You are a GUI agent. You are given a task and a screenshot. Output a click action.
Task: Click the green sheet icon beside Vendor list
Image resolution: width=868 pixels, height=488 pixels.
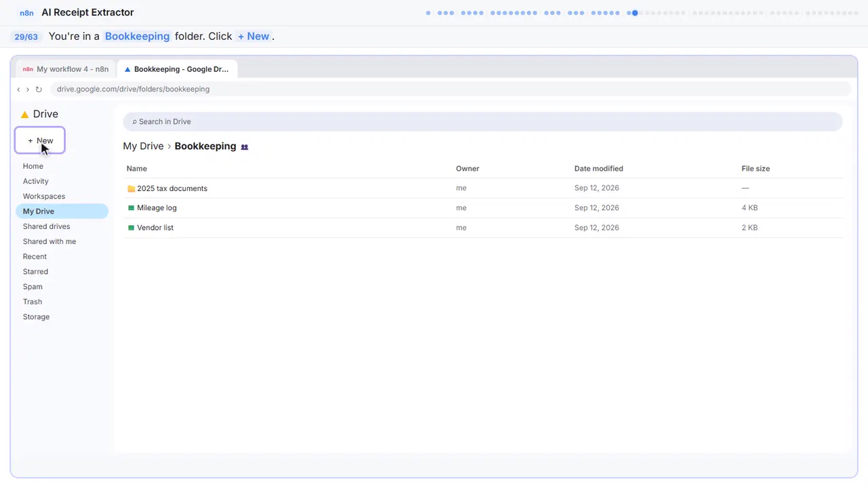tap(132, 228)
